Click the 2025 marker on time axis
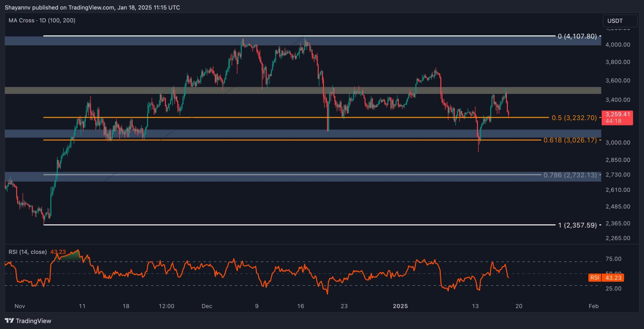 (x=400, y=306)
